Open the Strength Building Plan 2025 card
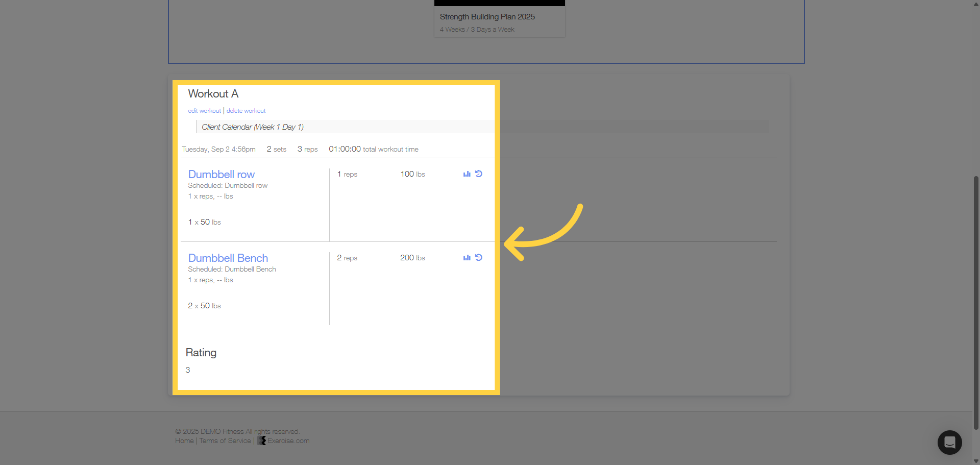 pyautogui.click(x=499, y=19)
